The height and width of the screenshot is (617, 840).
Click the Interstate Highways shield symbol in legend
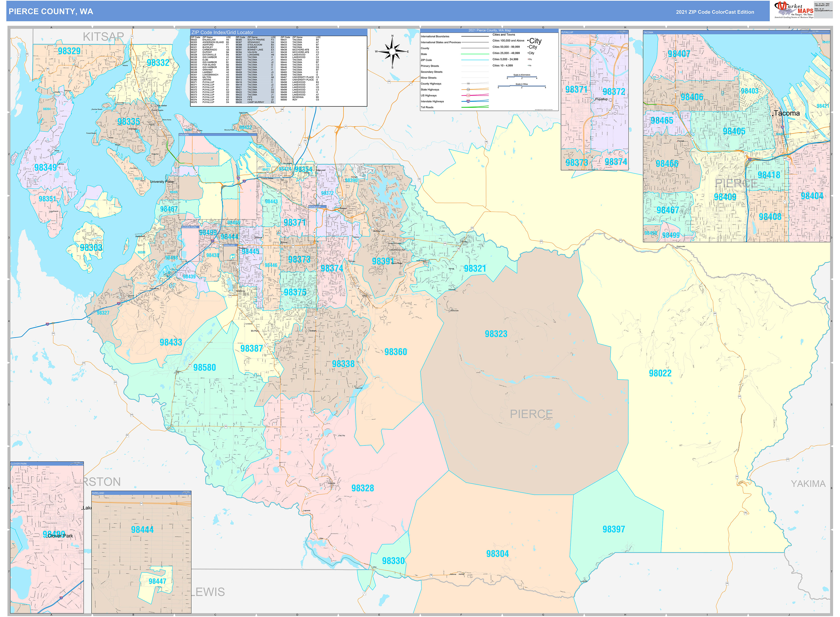(x=468, y=101)
